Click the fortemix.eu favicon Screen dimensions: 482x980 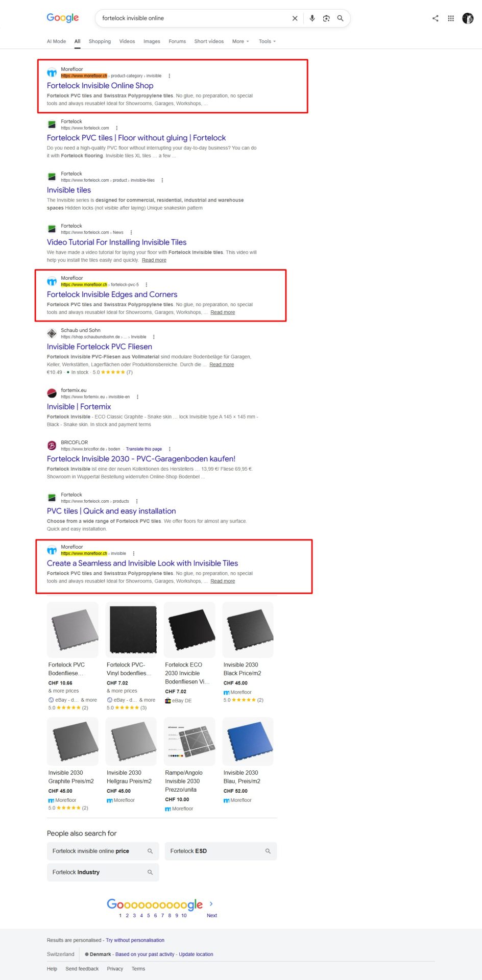pos(52,393)
